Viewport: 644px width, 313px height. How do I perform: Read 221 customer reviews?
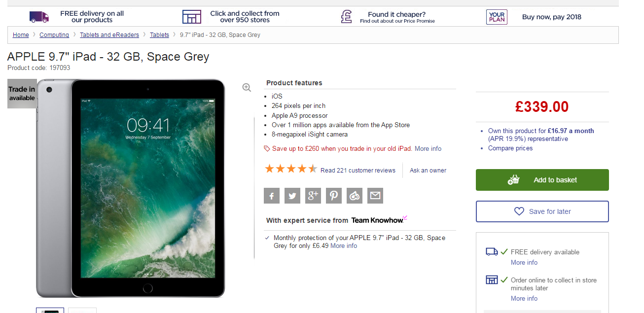(x=358, y=171)
